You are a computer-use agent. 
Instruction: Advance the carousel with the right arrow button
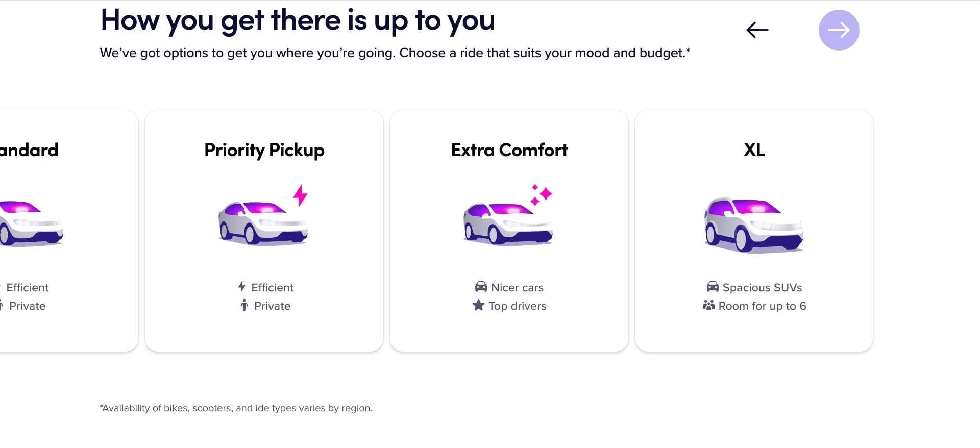click(839, 30)
